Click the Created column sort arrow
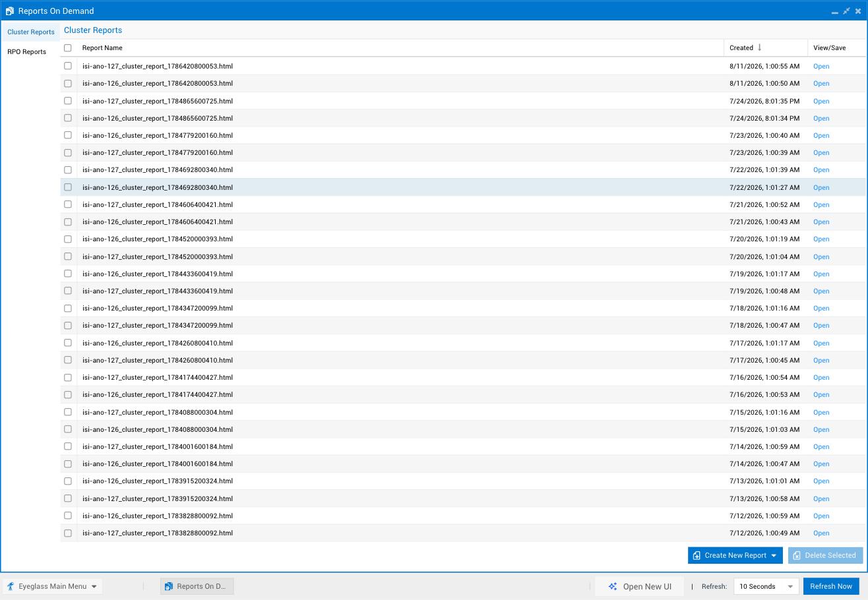The width and height of the screenshot is (868, 600). (760, 47)
